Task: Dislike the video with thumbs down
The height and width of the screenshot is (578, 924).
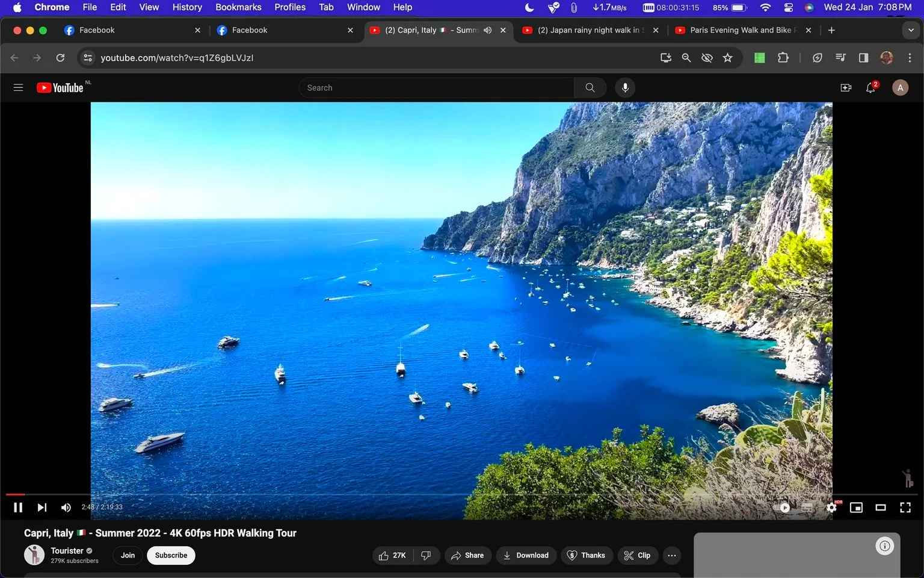Action: click(426, 555)
